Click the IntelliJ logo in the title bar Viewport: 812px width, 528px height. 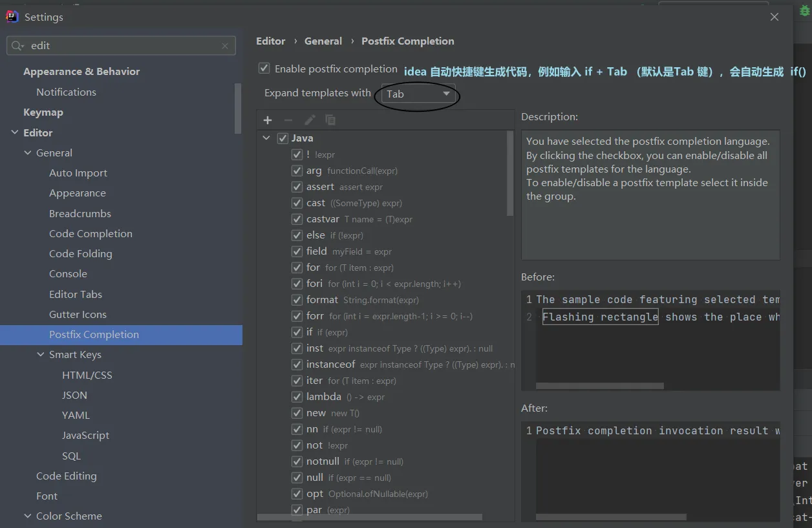click(12, 17)
